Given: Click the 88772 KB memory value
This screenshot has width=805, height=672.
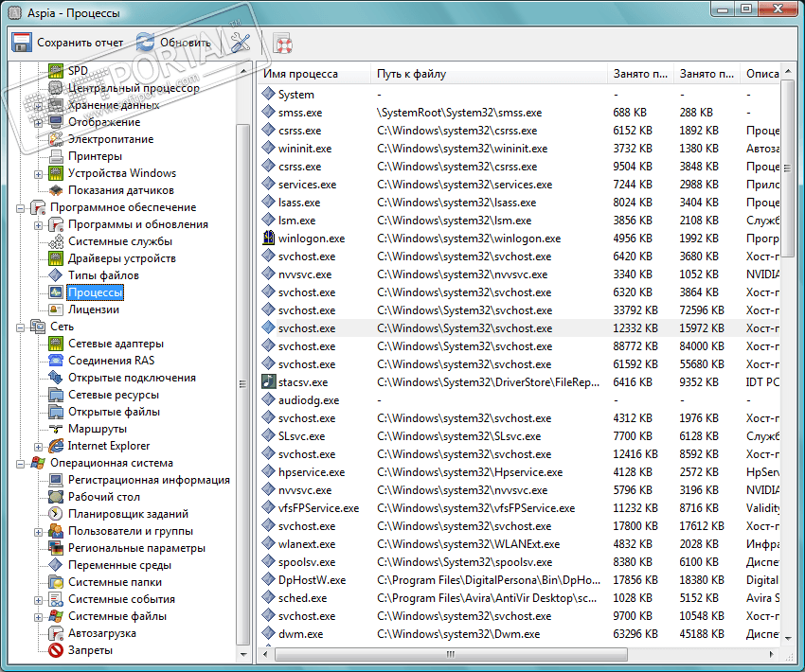Looking at the screenshot, I should pyautogui.click(x=635, y=346).
